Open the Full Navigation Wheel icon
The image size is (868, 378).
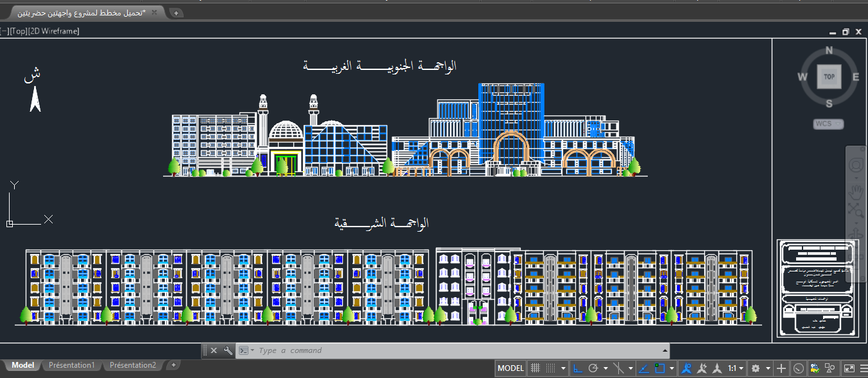coord(855,164)
